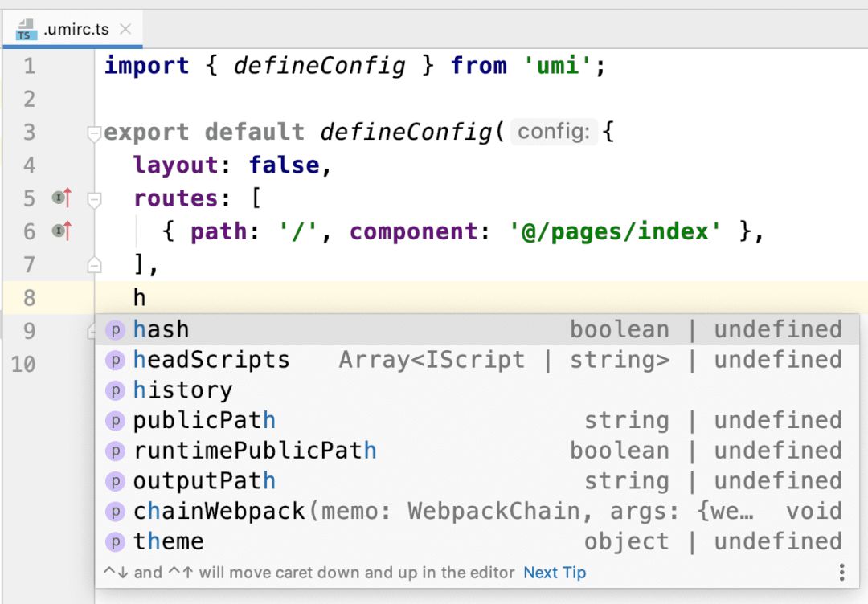Click the TS file icon on .umirc.ts tab
Viewport: 868px width, 604px height.
pos(27,31)
